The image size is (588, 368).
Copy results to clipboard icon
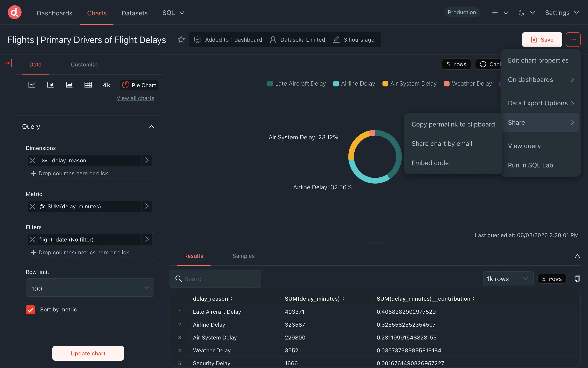[577, 279]
